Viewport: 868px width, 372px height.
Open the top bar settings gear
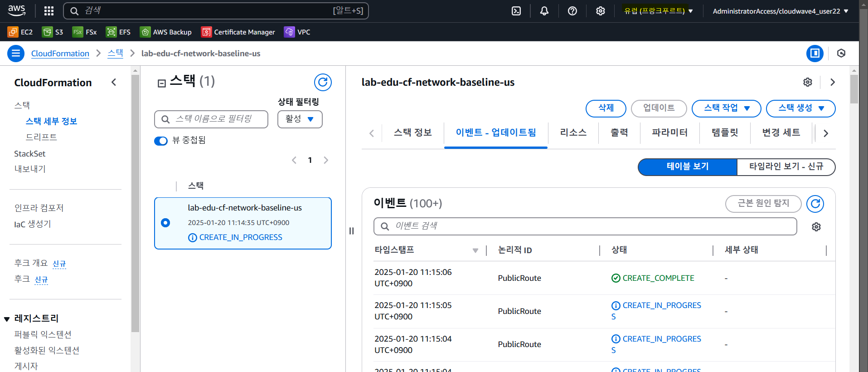[601, 11]
